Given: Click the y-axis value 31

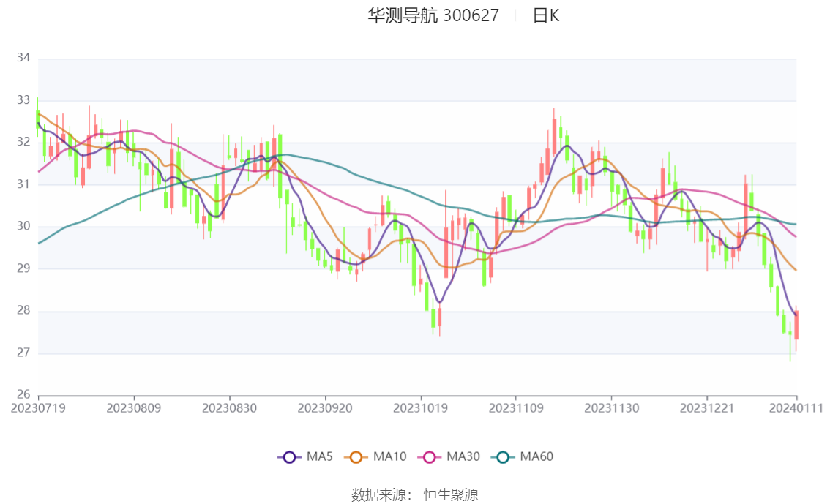Looking at the screenshot, I should click(x=23, y=184).
